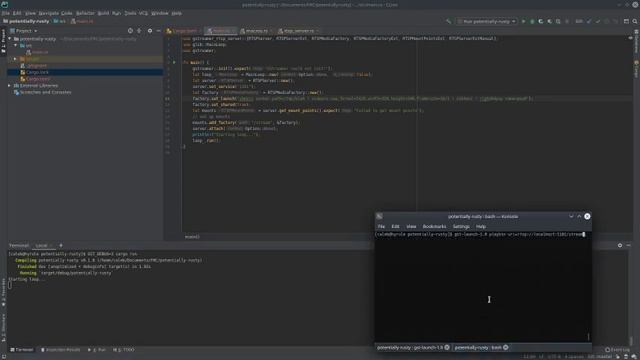640x360 pixels.
Task: Open the Code menu
Action: (67, 13)
